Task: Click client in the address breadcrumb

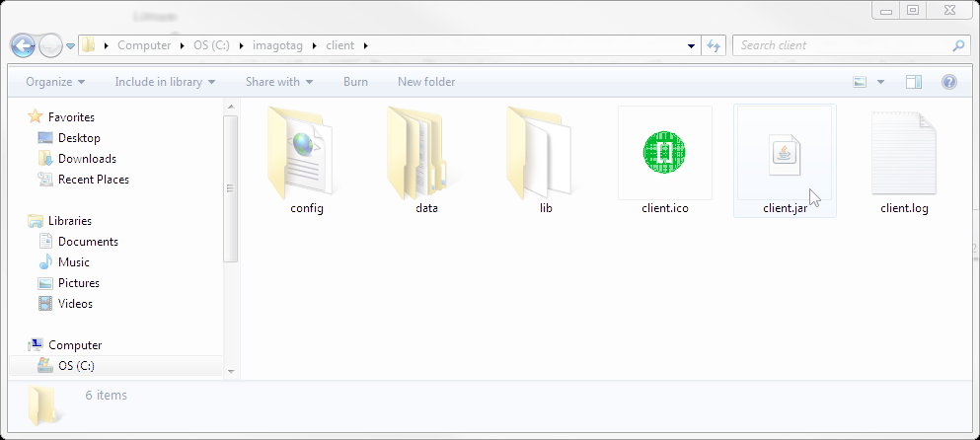Action: 340,45
